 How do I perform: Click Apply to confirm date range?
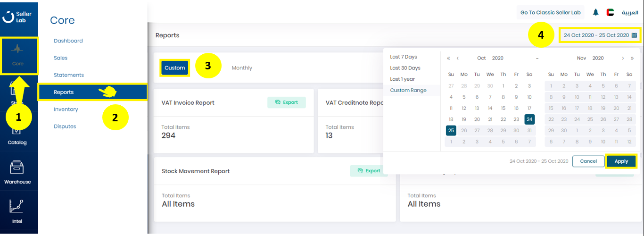click(621, 161)
